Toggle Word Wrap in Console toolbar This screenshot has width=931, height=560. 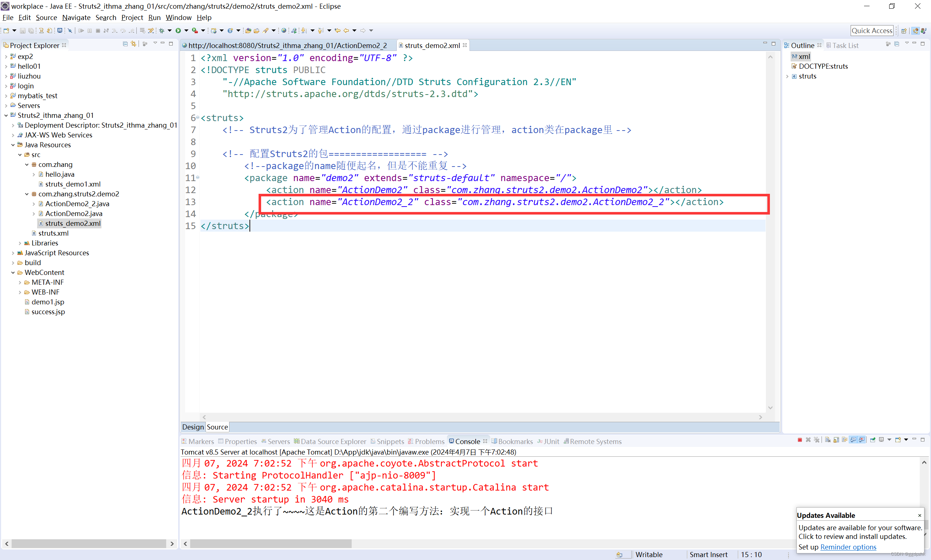coord(844,440)
